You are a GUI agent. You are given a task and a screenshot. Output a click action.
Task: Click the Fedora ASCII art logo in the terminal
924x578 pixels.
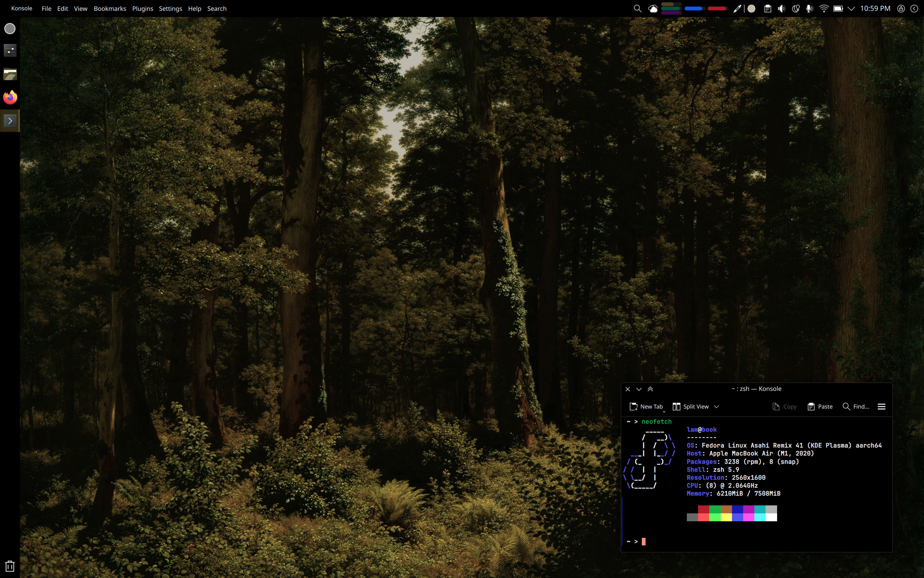[x=649, y=460]
